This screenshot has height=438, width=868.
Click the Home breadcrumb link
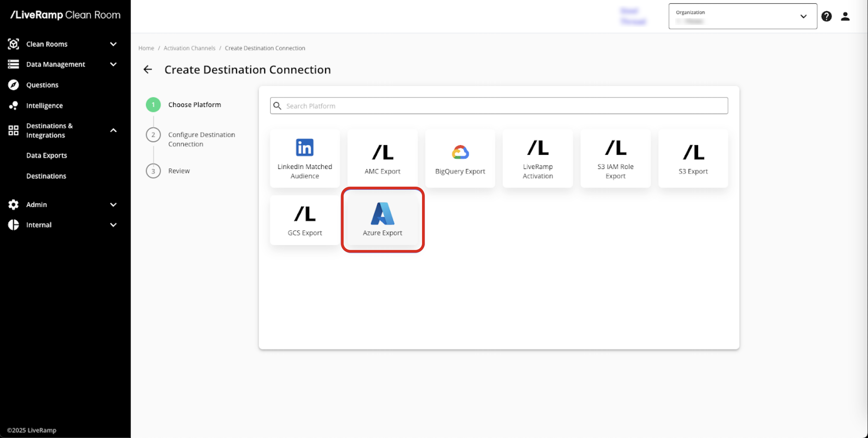(146, 48)
